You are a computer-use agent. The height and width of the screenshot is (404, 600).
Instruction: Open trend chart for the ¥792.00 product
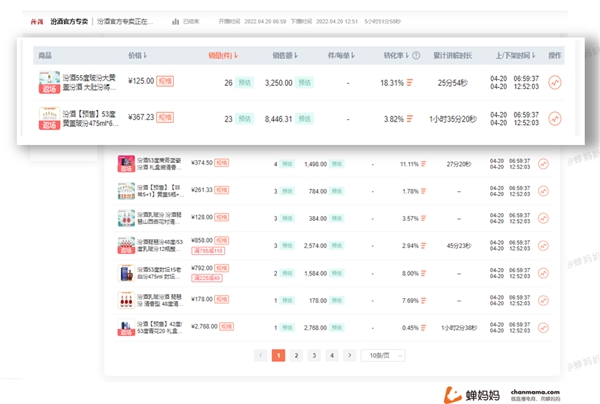coord(543,273)
